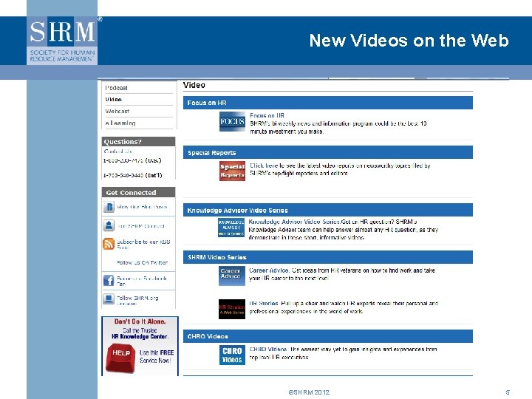Click Use this FREE Service Now
The image size is (532, 399).
[157, 357]
